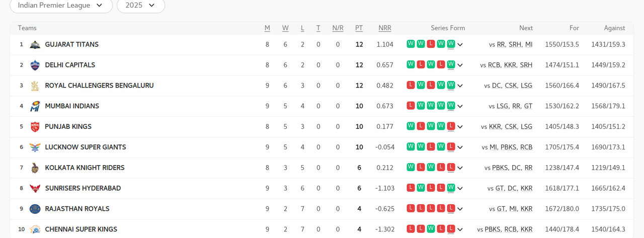644x238 pixels.
Task: Click the PT column header
Action: [359, 28]
